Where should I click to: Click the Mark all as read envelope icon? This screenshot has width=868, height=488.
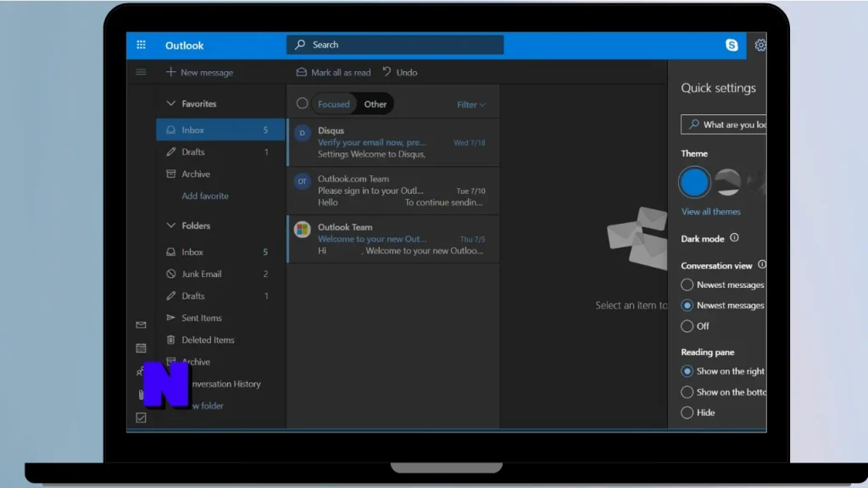pos(301,72)
